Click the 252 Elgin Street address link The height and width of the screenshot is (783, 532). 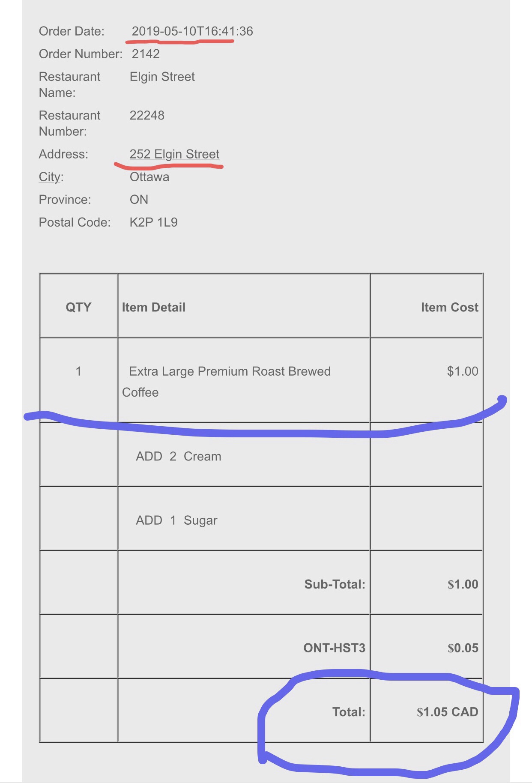[174, 154]
